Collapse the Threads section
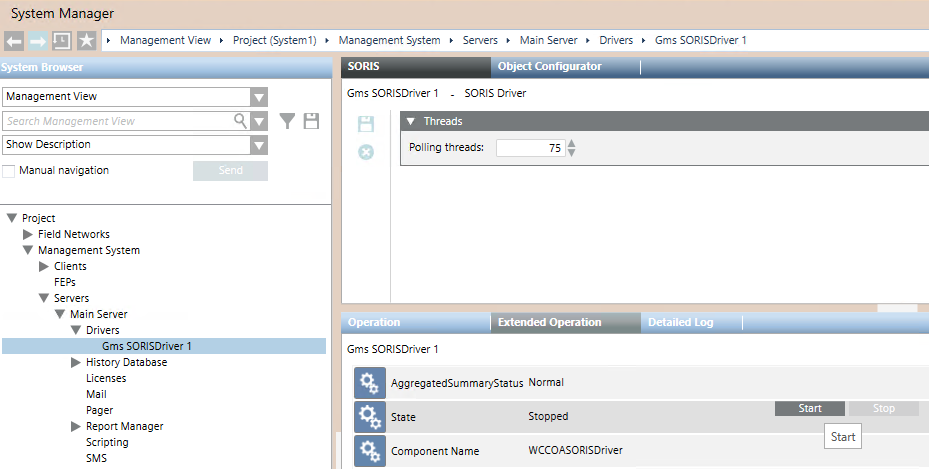Image resolution: width=929 pixels, height=469 pixels. click(x=411, y=121)
